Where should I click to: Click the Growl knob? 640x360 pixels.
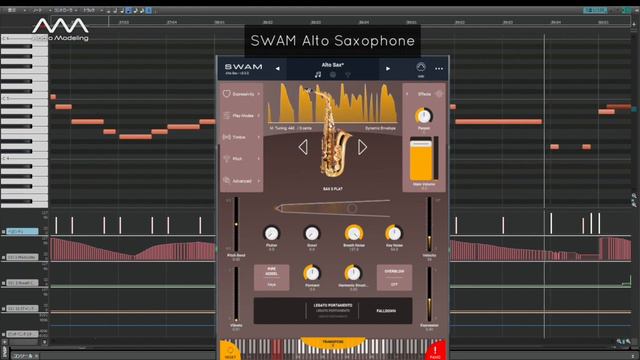(x=312, y=233)
